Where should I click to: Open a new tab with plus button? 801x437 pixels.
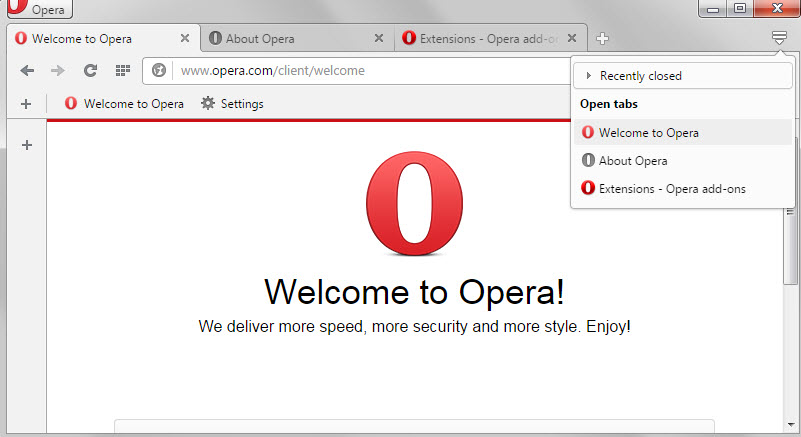tap(602, 38)
